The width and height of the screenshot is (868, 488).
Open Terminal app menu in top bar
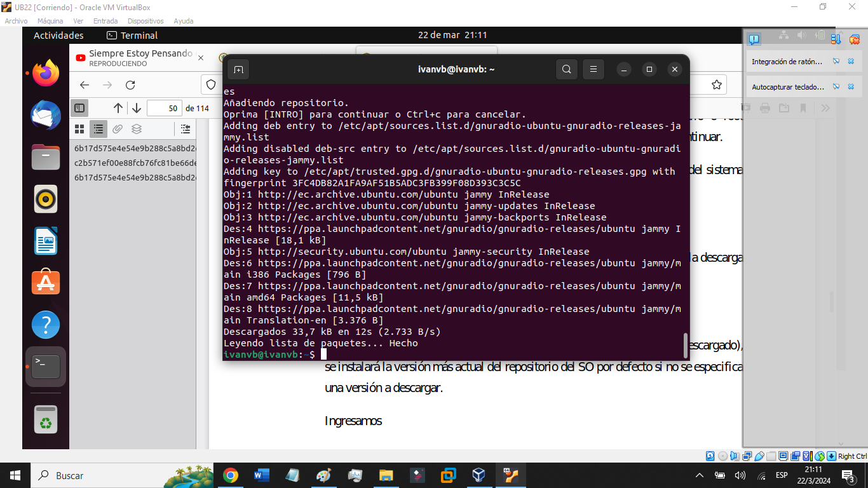coord(132,36)
